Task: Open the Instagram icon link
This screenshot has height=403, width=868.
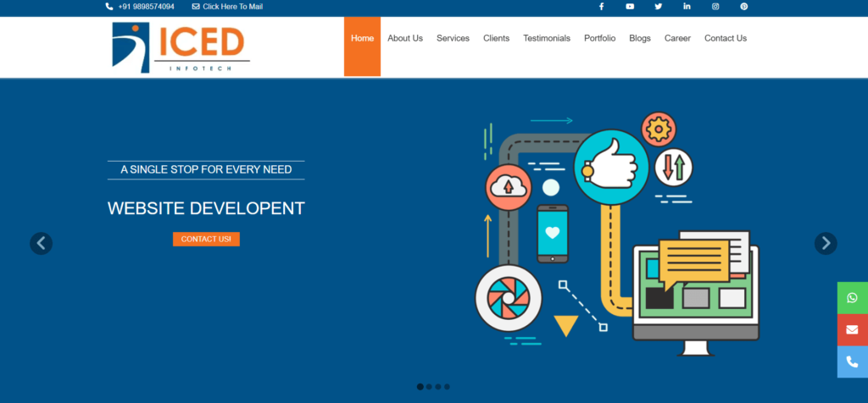Action: (715, 7)
